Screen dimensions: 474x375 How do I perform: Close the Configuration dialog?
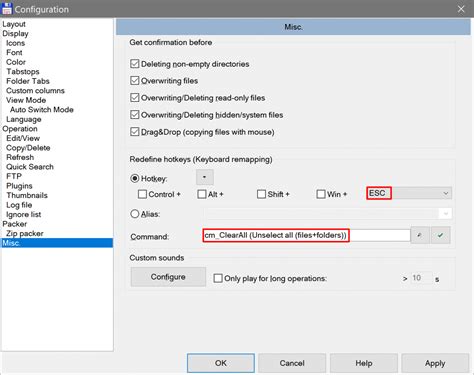click(461, 9)
